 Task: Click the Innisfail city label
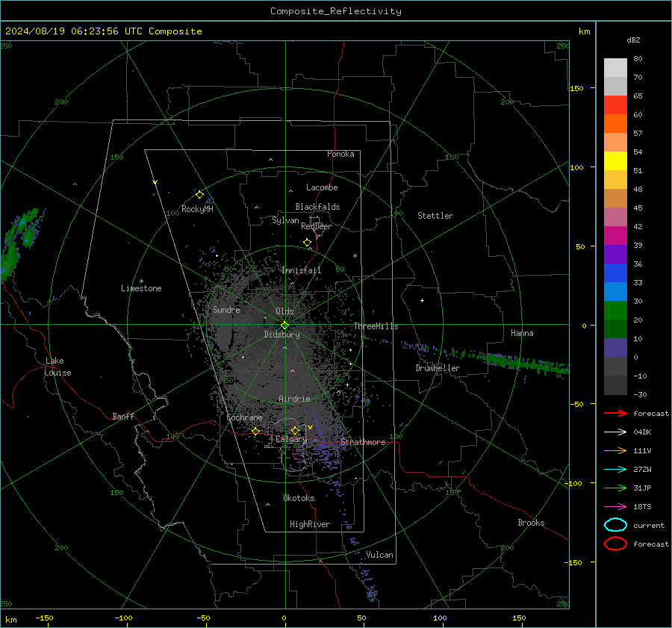coord(302,270)
